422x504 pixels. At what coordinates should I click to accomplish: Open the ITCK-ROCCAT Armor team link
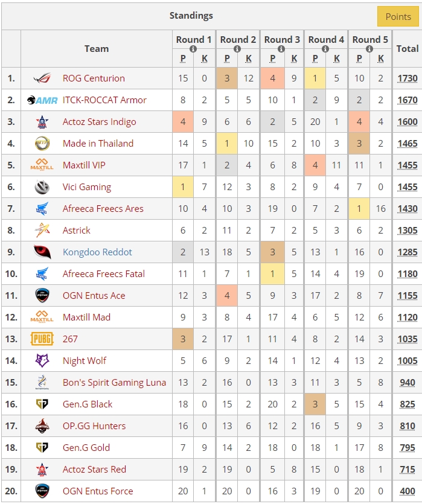click(x=104, y=100)
